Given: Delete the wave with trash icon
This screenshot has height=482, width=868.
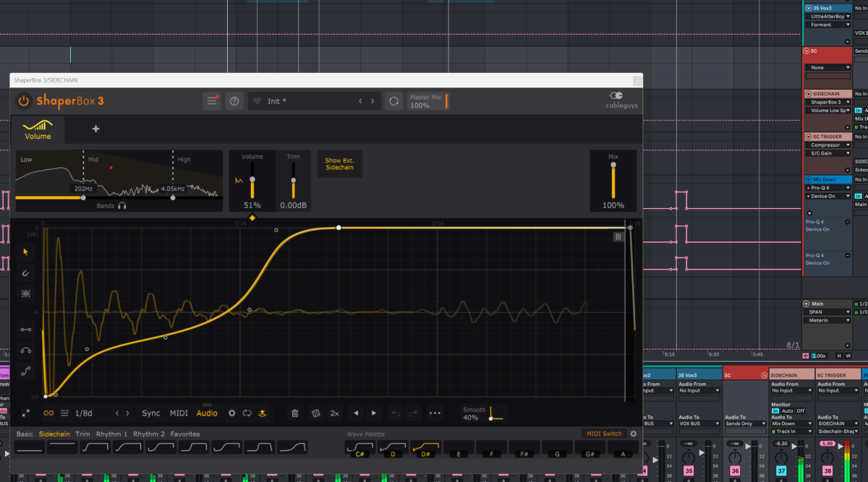Looking at the screenshot, I should 295,413.
